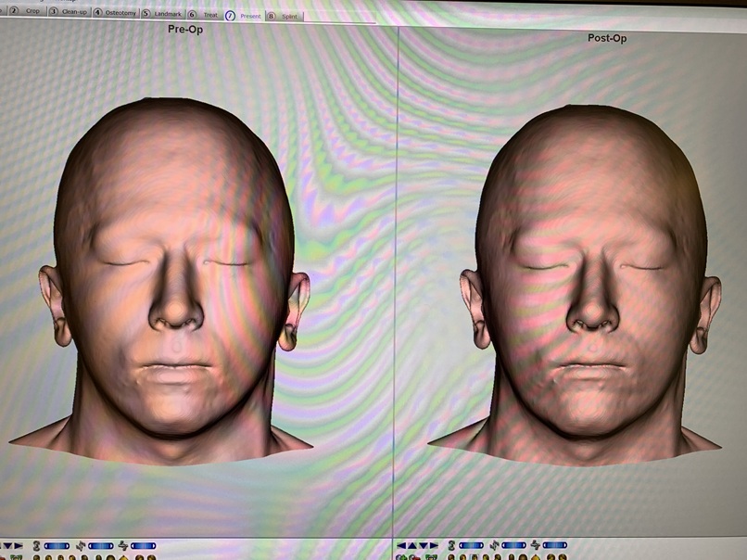
Task: Select the Treat tab
Action: 204,15
